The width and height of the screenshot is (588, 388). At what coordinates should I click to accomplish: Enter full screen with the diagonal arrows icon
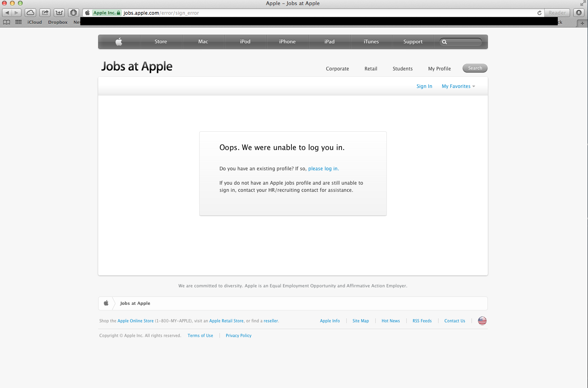point(583,3)
